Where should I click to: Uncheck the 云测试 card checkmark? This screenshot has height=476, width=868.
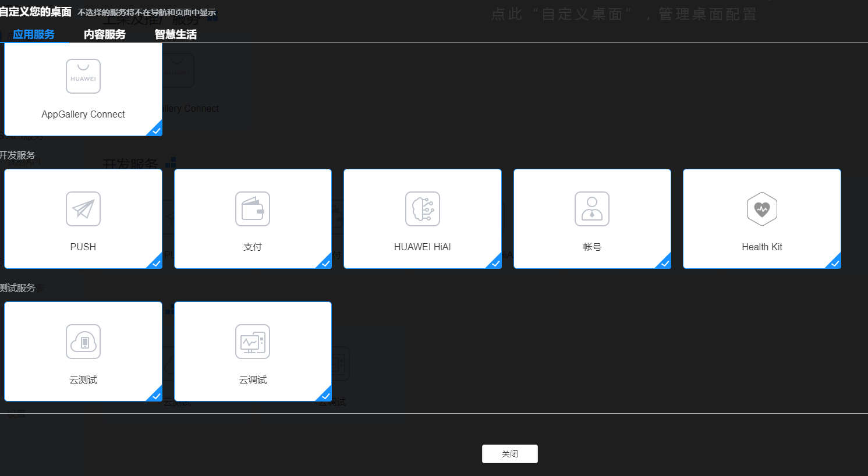point(155,395)
